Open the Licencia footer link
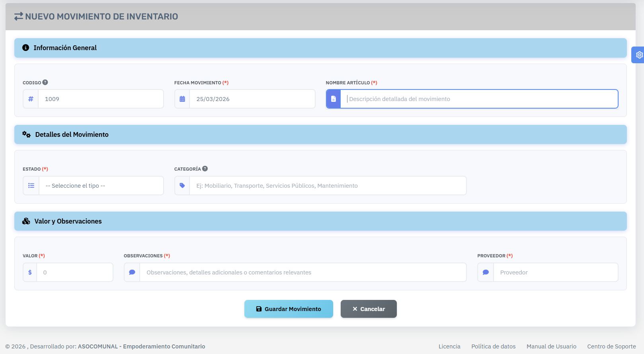 pos(449,346)
